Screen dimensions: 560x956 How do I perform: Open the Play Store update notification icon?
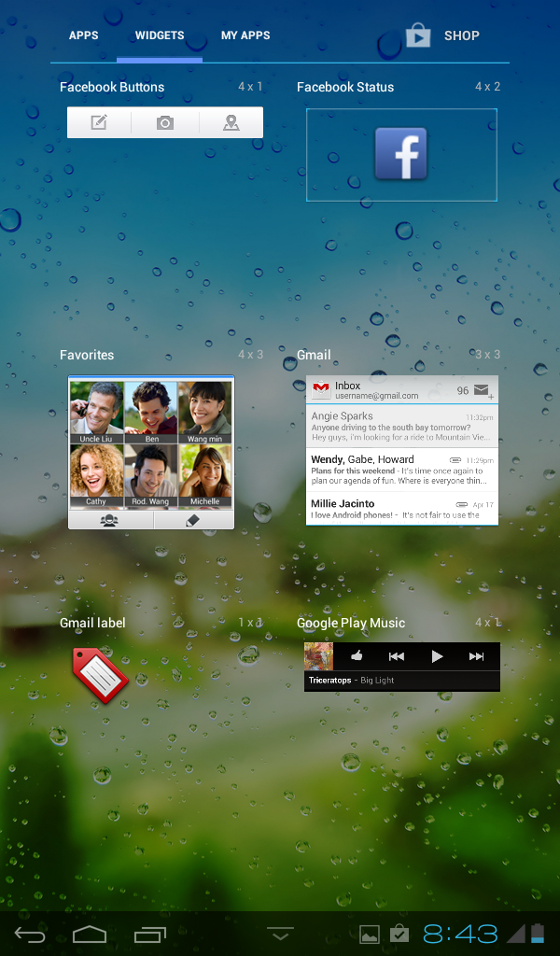[x=399, y=934]
